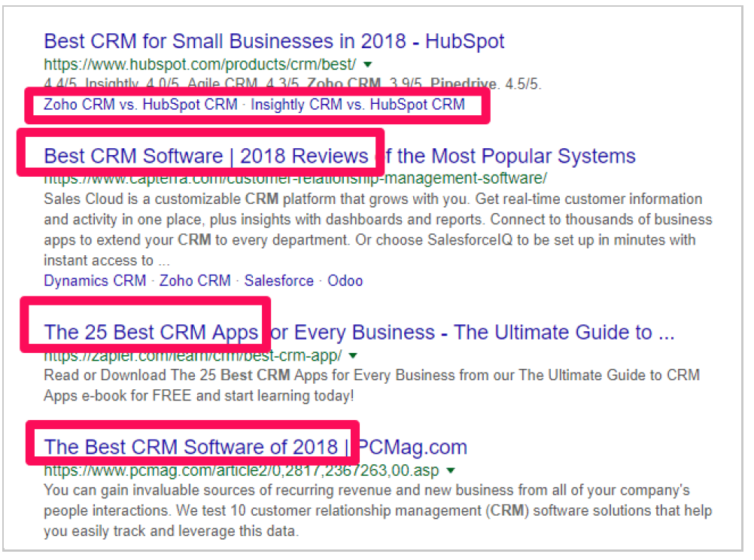Viewport: 754px width, 560px height.
Task: Expand dropdown arrow next to hubspot.com URL
Action: tap(368, 65)
